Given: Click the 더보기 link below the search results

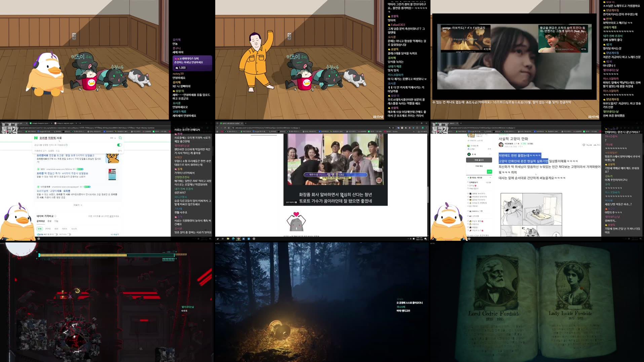Looking at the screenshot, I should point(78,205).
